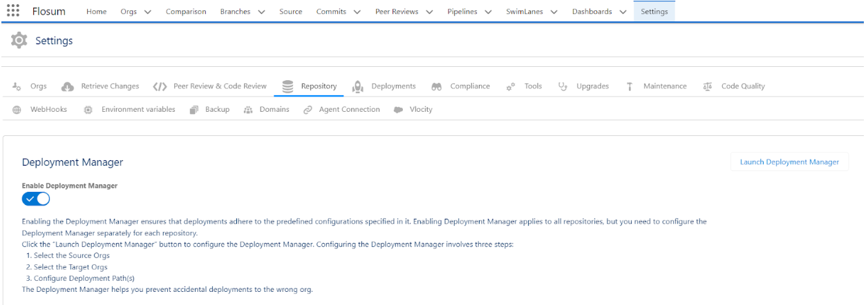The width and height of the screenshot is (868, 305).
Task: Click the Launch Deployment Manager button
Action: coord(789,162)
